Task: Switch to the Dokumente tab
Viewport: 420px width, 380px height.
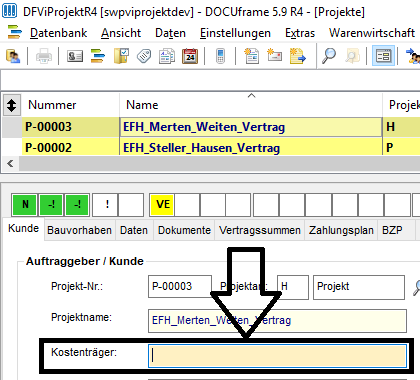Action: (x=184, y=230)
